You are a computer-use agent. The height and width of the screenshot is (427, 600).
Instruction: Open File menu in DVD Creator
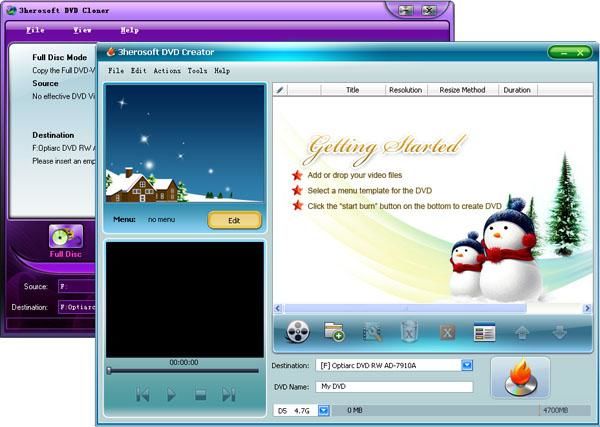pyautogui.click(x=116, y=70)
